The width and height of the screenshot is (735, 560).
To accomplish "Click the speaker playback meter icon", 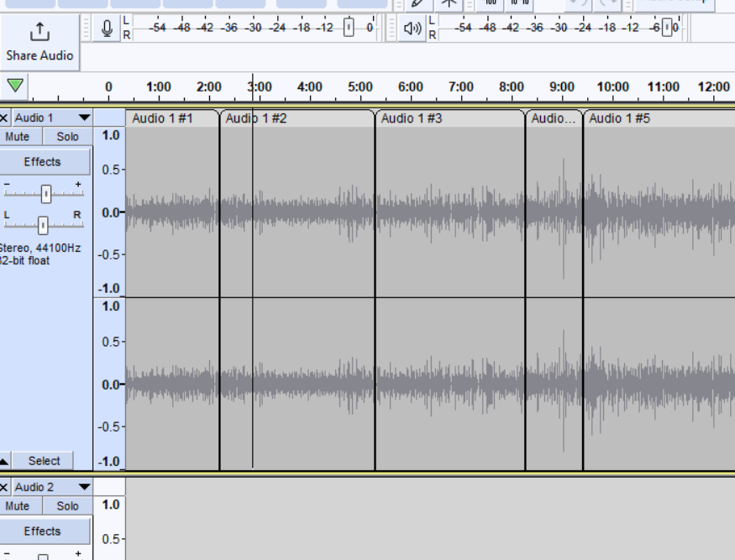I will [412, 29].
